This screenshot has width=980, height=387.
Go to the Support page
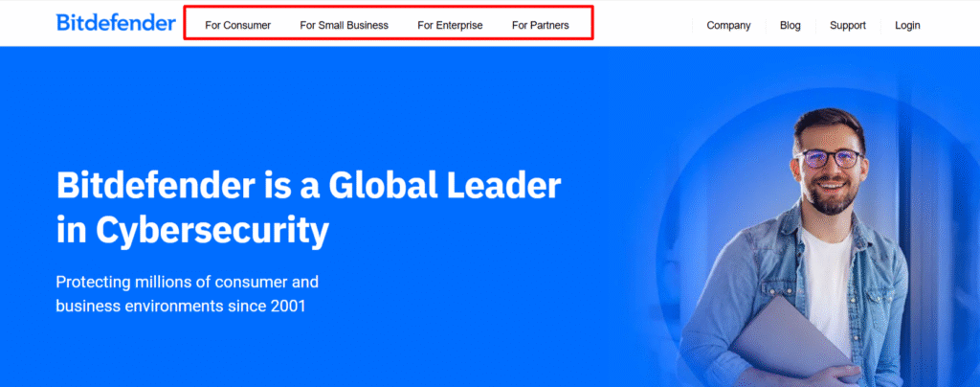coord(848,25)
